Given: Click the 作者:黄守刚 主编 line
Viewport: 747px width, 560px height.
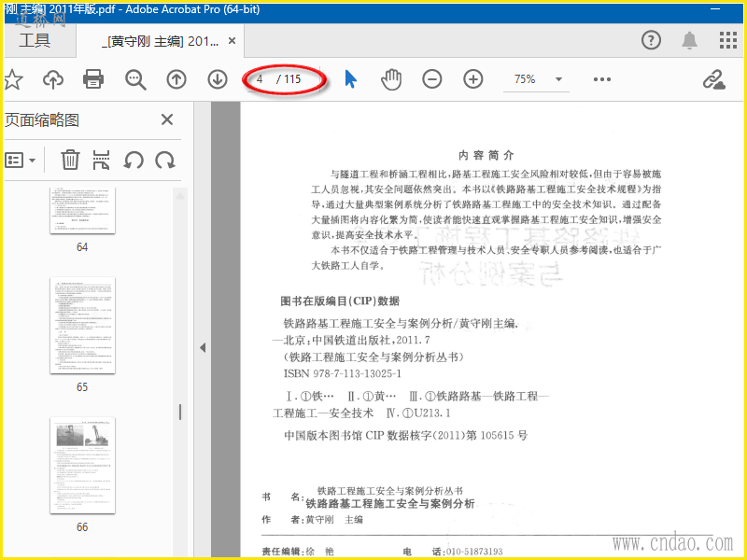Looking at the screenshot, I should pyautogui.click(x=312, y=520).
